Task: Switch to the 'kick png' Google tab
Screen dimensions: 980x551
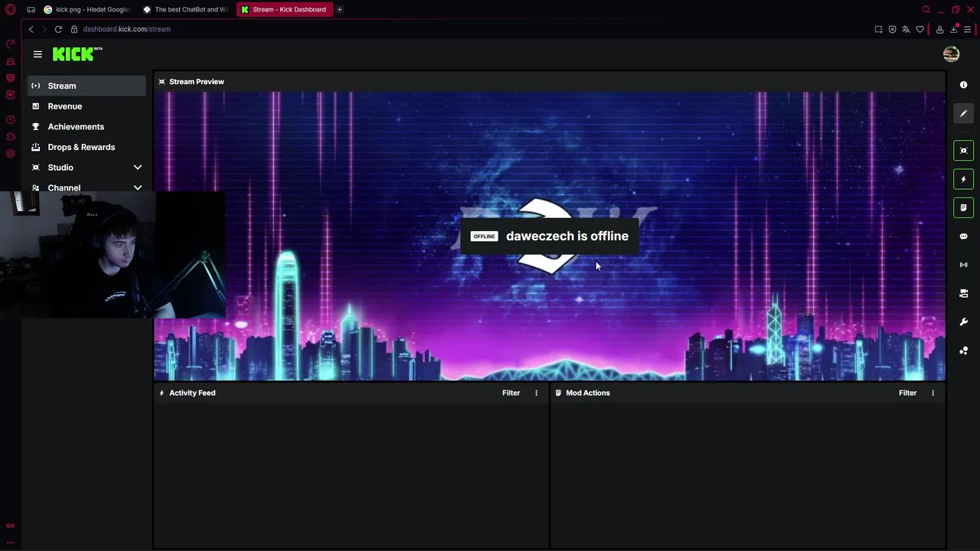Action: tap(87, 9)
